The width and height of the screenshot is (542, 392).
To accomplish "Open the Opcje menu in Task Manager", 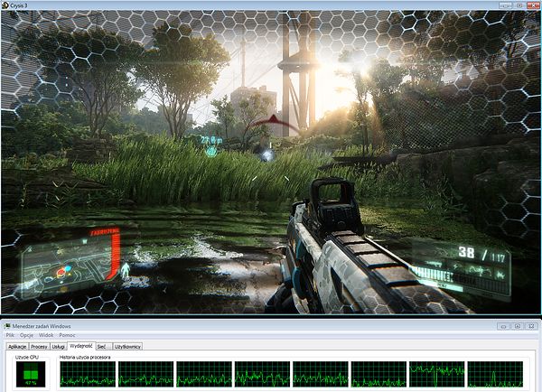I will tap(26, 335).
